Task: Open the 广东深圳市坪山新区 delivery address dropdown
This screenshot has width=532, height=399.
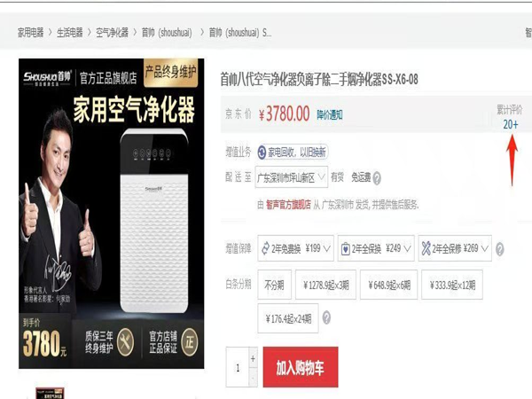Action: tap(292, 177)
